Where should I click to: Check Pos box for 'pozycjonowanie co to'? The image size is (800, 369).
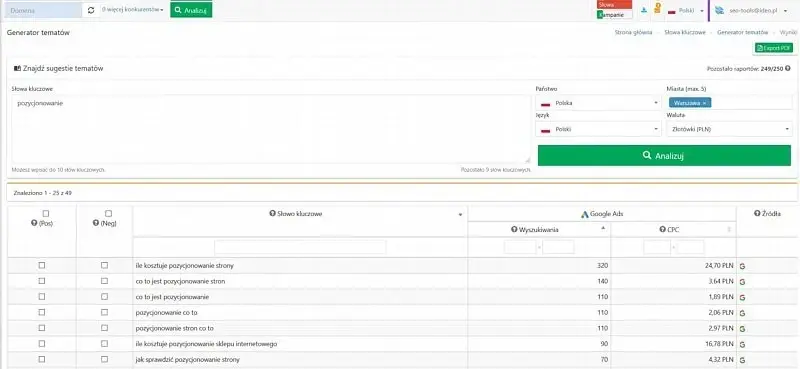[x=42, y=312]
